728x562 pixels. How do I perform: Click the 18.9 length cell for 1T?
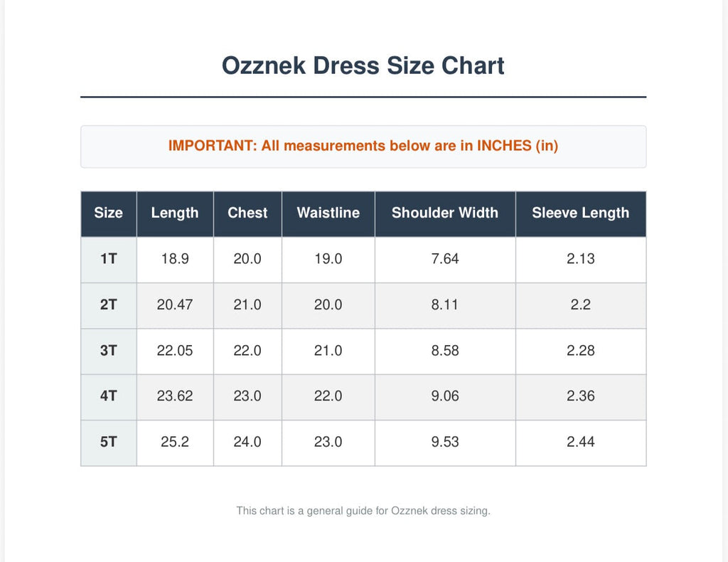[175, 260]
